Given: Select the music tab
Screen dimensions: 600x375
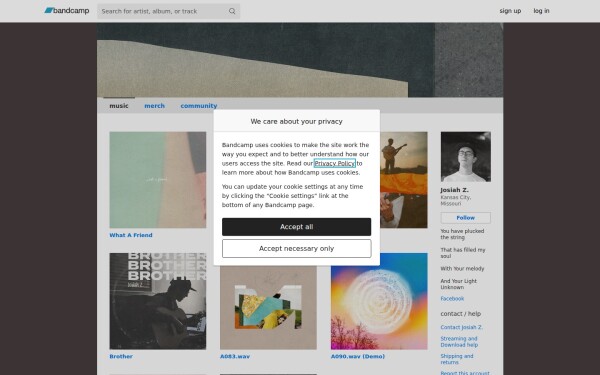Looking at the screenshot, I should pyautogui.click(x=119, y=106).
